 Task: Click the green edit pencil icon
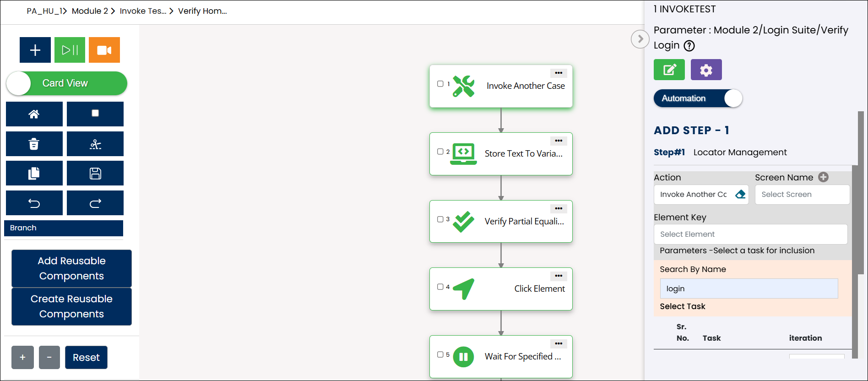click(669, 70)
